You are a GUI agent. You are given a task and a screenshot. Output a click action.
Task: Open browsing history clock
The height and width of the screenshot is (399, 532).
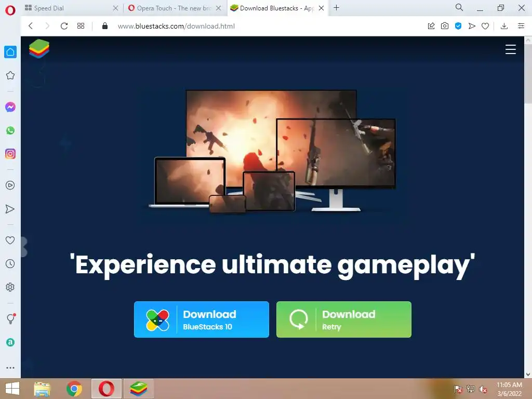pos(10,263)
